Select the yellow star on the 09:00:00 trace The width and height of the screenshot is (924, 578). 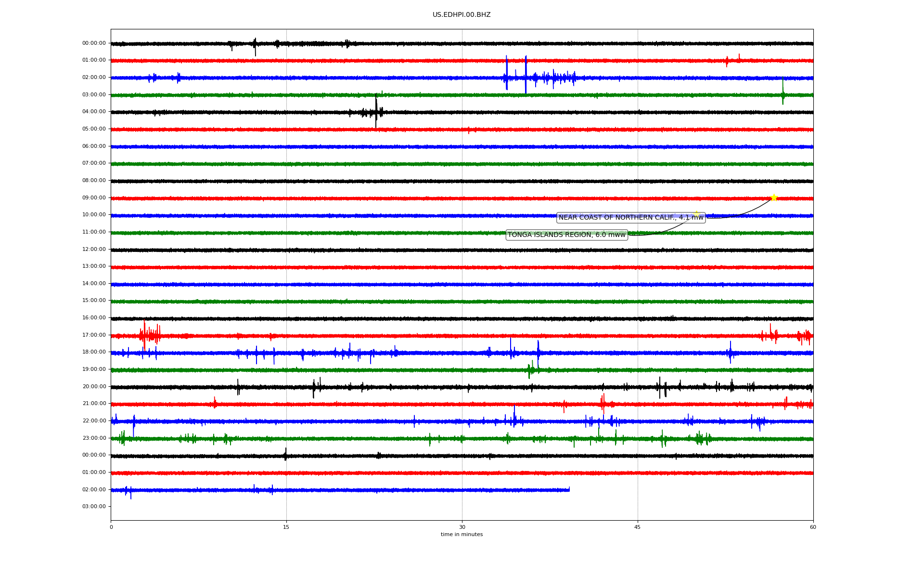click(774, 197)
